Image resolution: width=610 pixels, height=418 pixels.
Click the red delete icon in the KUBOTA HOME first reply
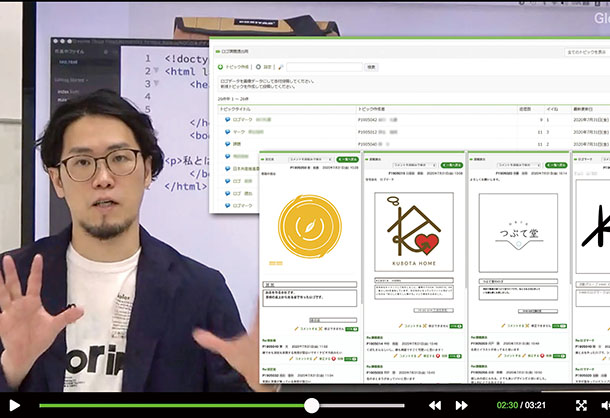tap(438, 356)
